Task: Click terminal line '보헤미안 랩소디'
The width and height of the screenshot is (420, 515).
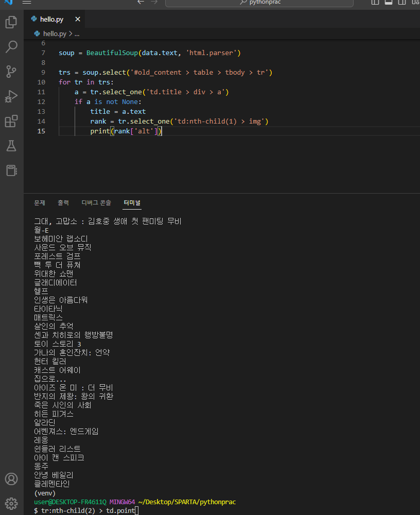Action: [61, 238]
